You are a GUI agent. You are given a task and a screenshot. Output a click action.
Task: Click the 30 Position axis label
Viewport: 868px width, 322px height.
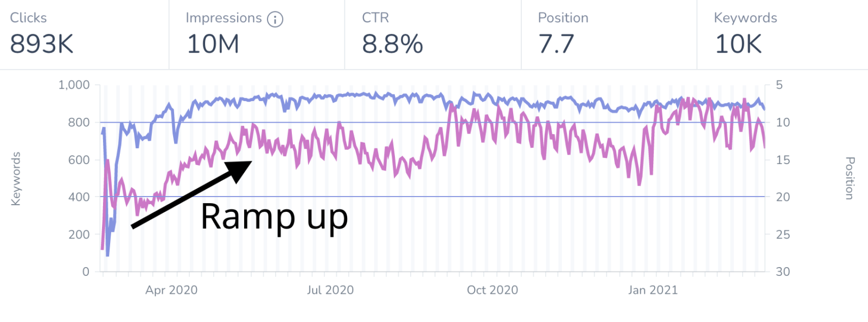click(783, 272)
